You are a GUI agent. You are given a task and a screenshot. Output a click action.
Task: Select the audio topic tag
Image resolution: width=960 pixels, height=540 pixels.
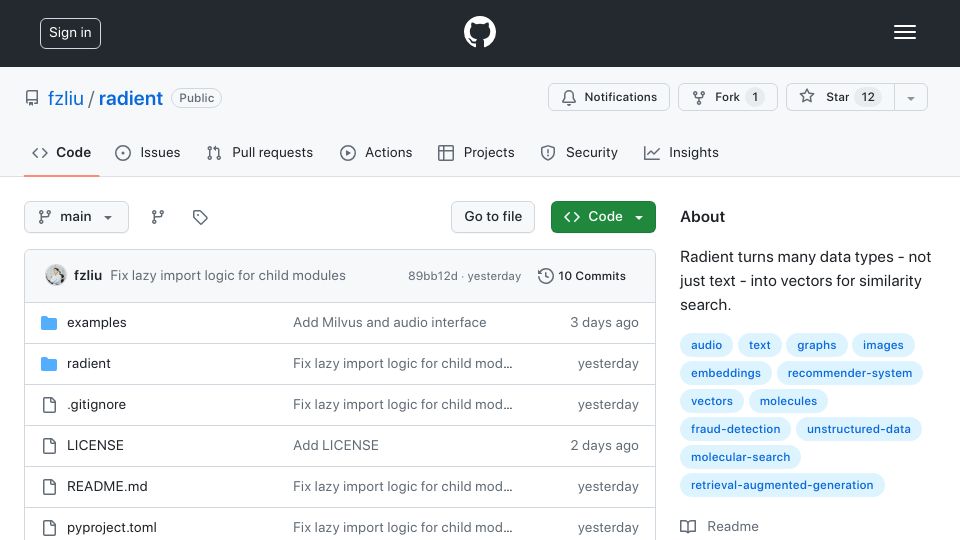pyautogui.click(x=707, y=345)
